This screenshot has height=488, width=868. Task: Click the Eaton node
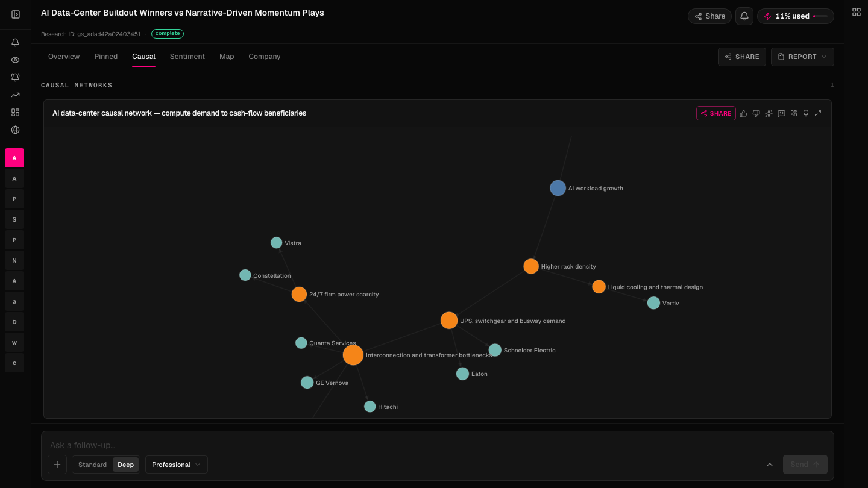462,374
